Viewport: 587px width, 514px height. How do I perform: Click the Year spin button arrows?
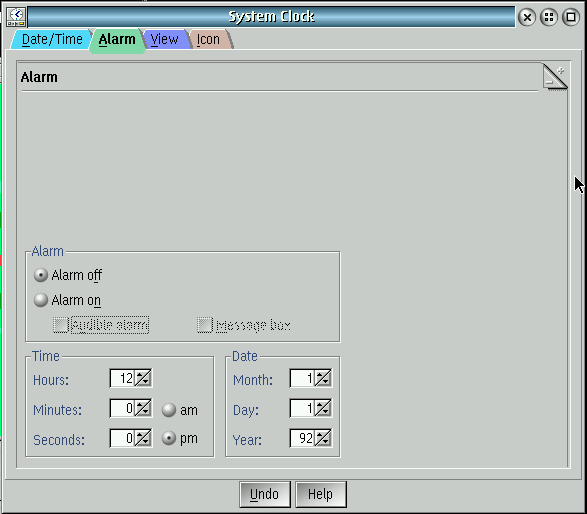(323, 438)
